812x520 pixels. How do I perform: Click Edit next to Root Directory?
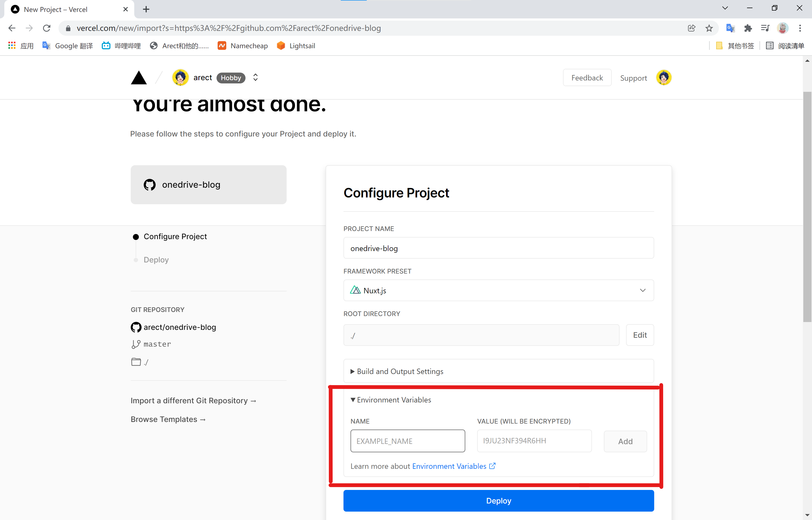pos(640,335)
